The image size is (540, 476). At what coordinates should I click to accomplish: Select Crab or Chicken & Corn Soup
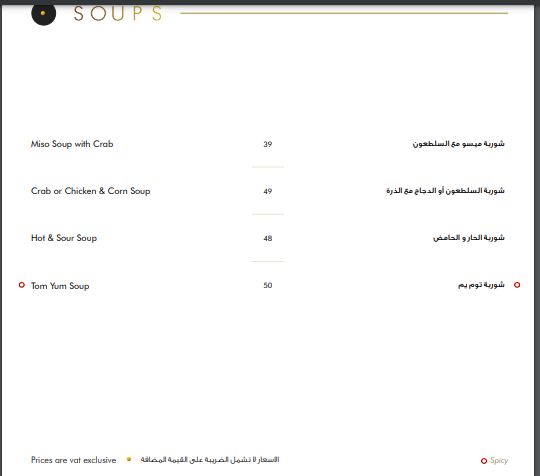[x=91, y=191]
